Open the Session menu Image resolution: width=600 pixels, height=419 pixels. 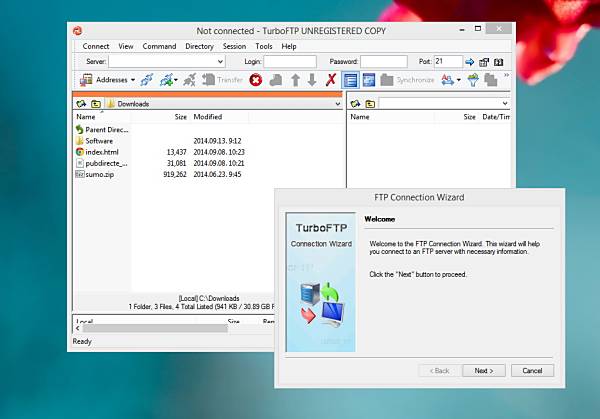coord(234,46)
